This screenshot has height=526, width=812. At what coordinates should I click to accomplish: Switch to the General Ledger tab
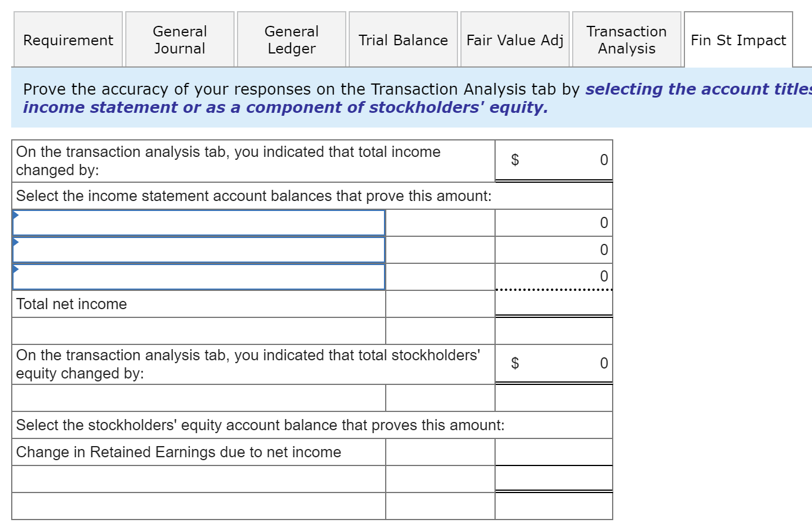point(291,39)
